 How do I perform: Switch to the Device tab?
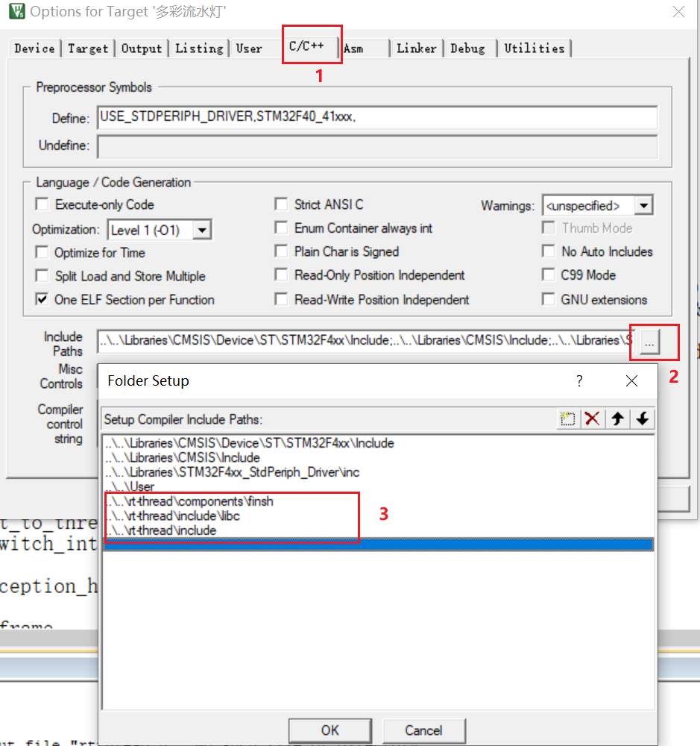tap(34, 48)
